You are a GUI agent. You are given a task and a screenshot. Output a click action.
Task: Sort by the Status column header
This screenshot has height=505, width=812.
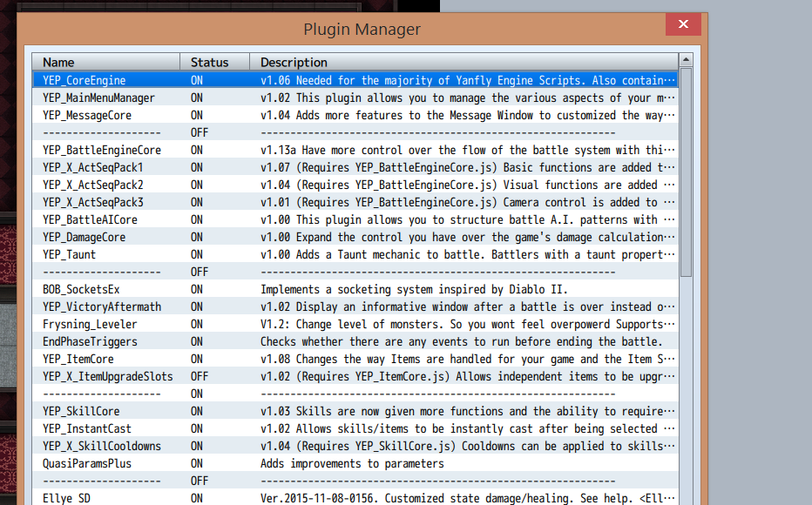[x=214, y=62]
